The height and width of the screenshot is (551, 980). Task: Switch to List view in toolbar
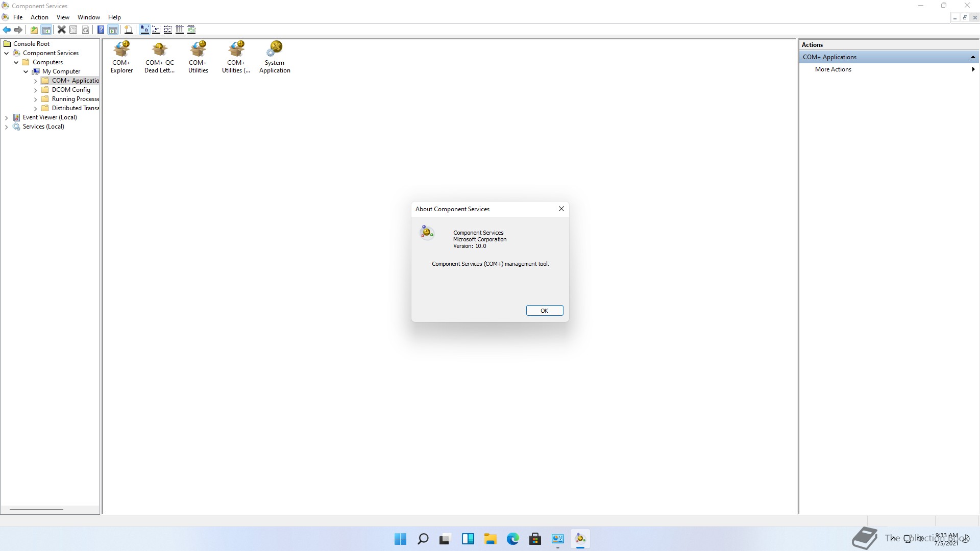tap(168, 30)
